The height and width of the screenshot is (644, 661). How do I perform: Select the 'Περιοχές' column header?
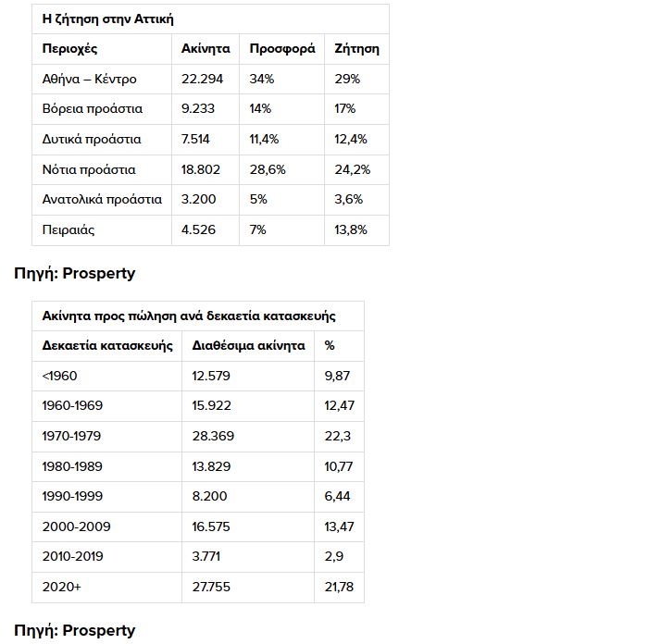pyautogui.click(x=69, y=48)
